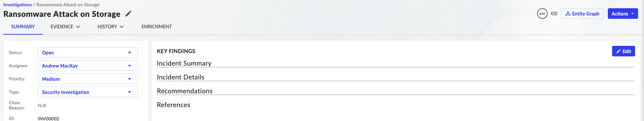
Task: Click the investigation ID INV00002
Action: coord(48,118)
